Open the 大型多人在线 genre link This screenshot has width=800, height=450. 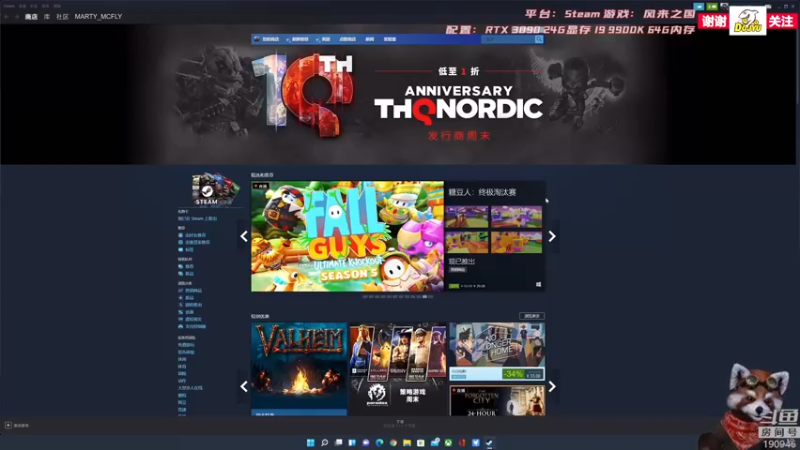click(190, 388)
